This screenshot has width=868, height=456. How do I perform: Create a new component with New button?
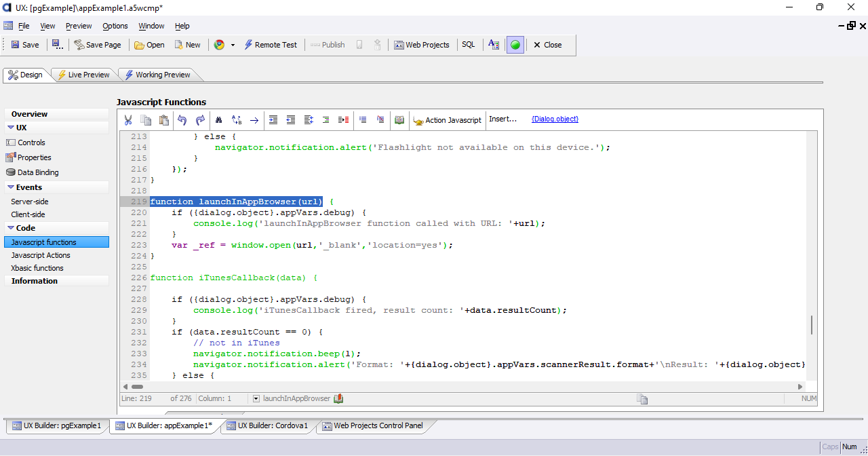click(x=187, y=45)
